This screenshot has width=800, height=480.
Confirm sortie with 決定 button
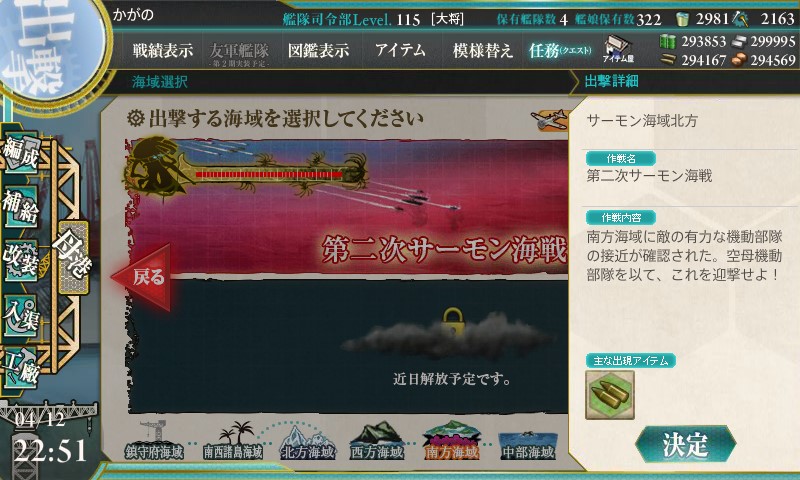click(685, 445)
